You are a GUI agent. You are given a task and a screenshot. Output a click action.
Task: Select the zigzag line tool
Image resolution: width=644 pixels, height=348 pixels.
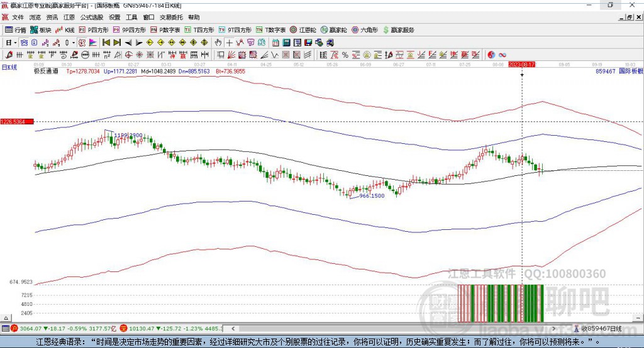point(274,55)
